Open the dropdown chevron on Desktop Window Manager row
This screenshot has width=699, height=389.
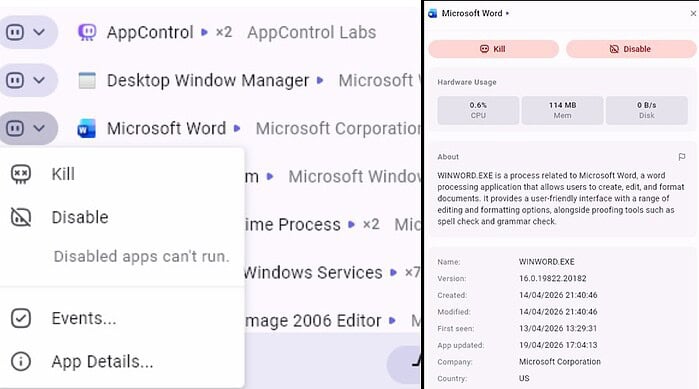click(39, 81)
